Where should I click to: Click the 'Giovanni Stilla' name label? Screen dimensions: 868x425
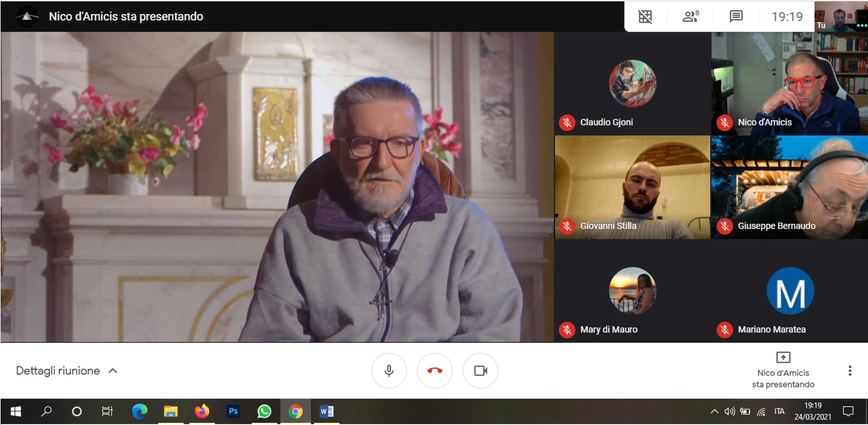[608, 226]
